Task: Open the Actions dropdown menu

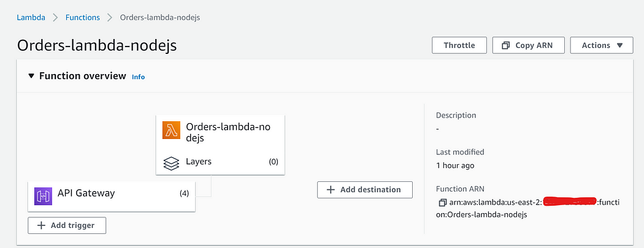Action: coord(602,45)
